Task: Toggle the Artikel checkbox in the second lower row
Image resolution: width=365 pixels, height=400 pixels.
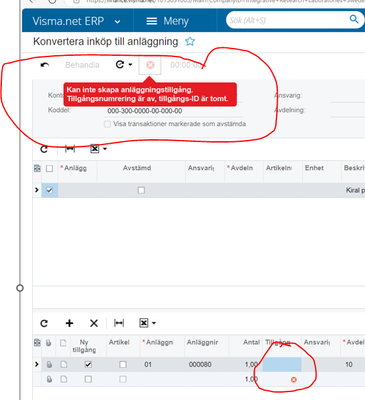Action: (123, 379)
